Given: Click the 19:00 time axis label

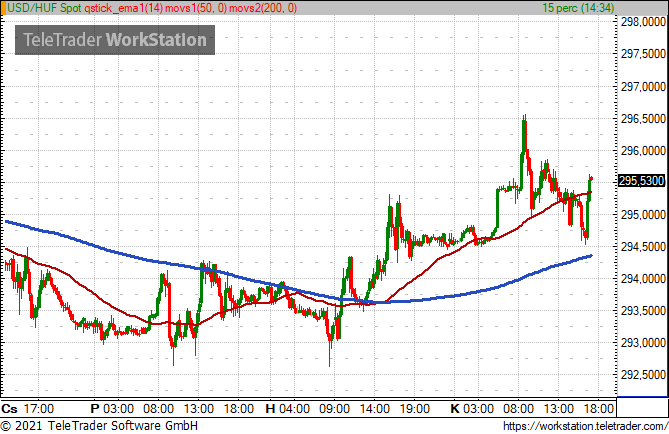Looking at the screenshot, I should tap(414, 409).
